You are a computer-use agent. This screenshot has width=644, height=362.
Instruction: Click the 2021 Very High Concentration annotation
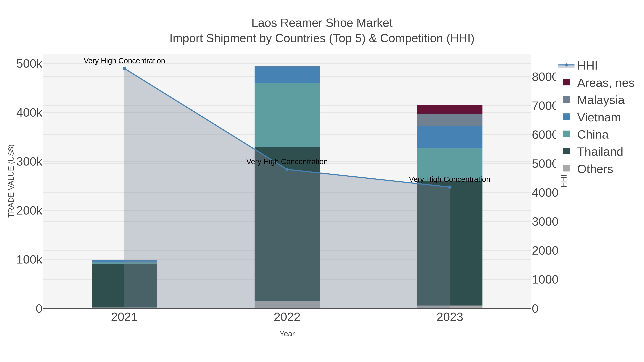tap(124, 61)
